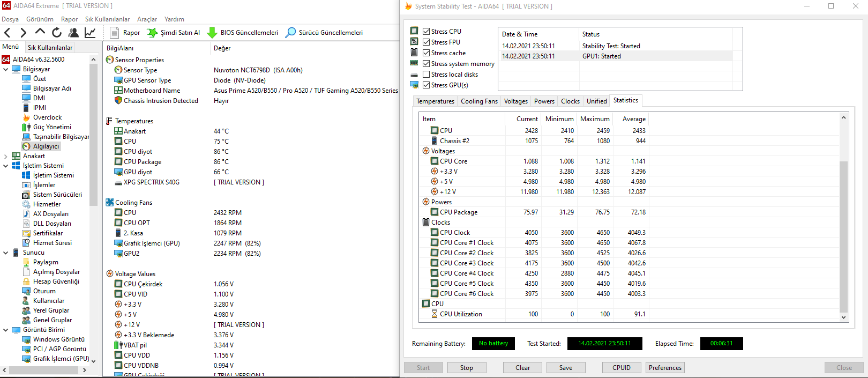The image size is (868, 378).
Task: Open BIOS Güncellemeleri from the toolbar
Action: coord(243,33)
